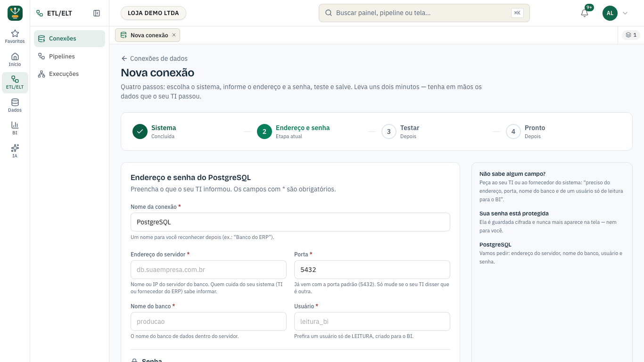Open the stacked layers counter

[x=631, y=35]
